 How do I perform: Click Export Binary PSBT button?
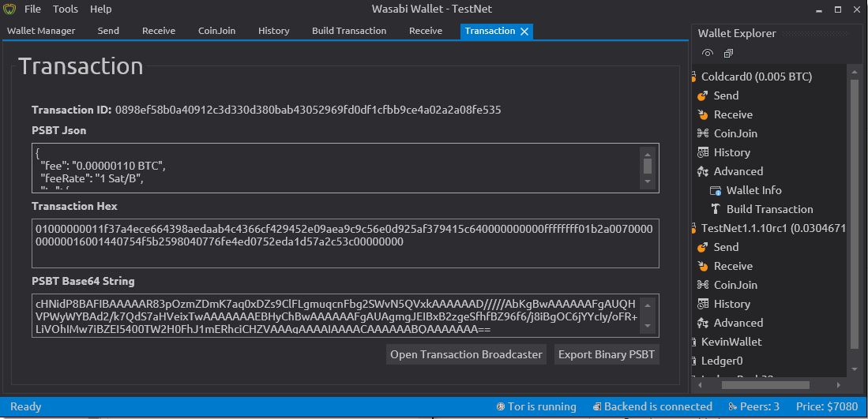coord(607,354)
